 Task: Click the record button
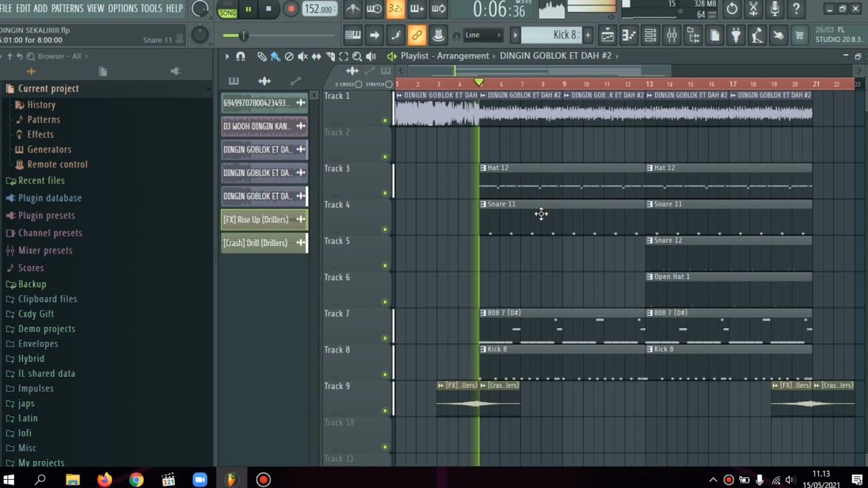tap(290, 9)
